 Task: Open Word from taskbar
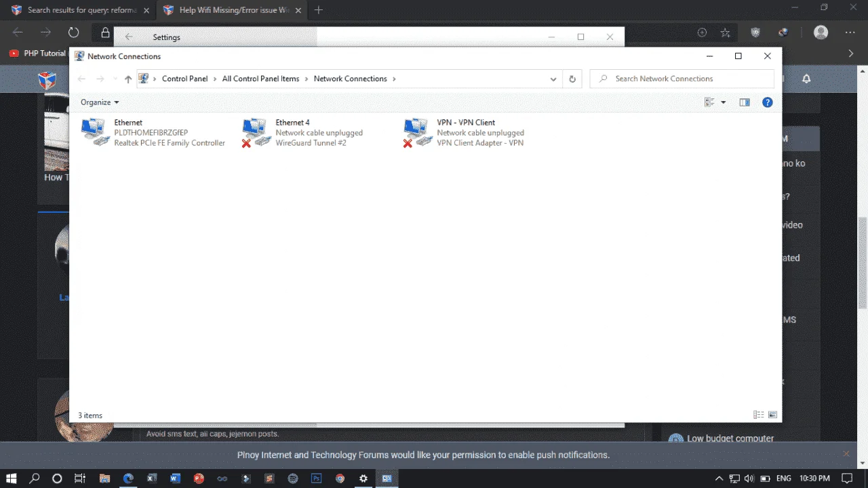[176, 478]
